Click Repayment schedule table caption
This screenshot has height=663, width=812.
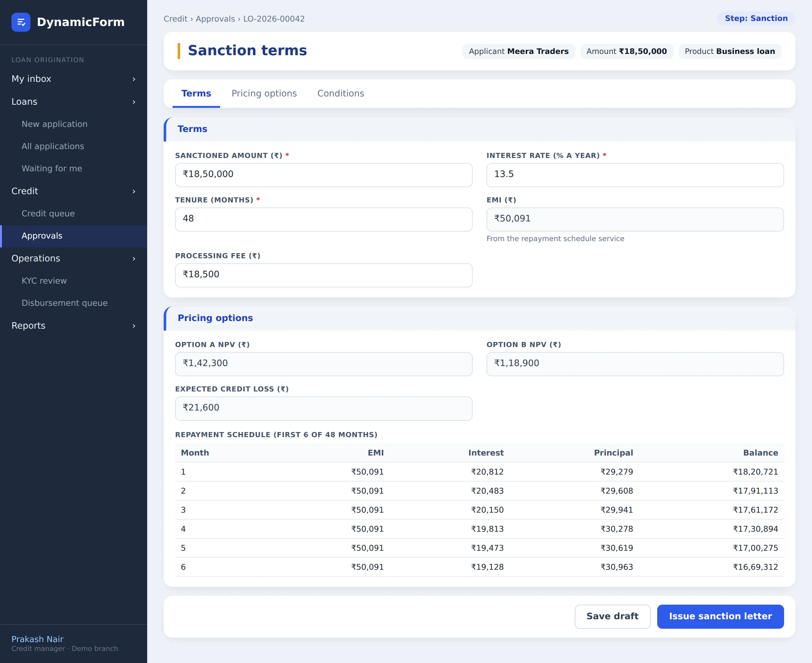tap(276, 435)
